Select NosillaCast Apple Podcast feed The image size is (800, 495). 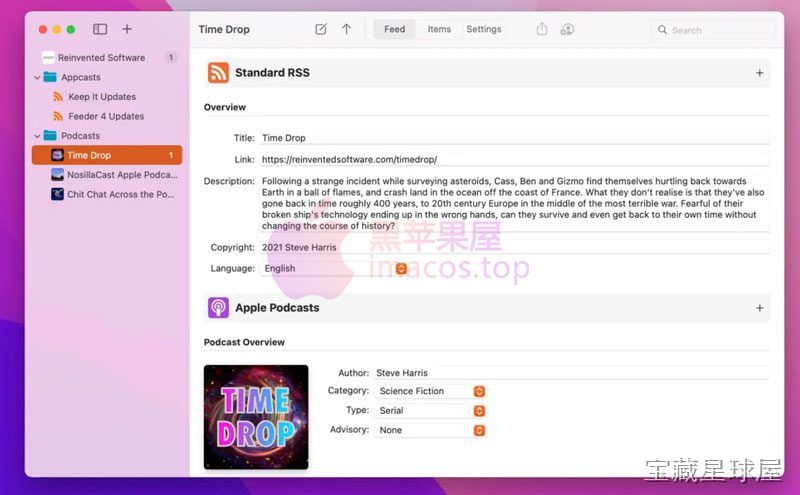click(107, 175)
